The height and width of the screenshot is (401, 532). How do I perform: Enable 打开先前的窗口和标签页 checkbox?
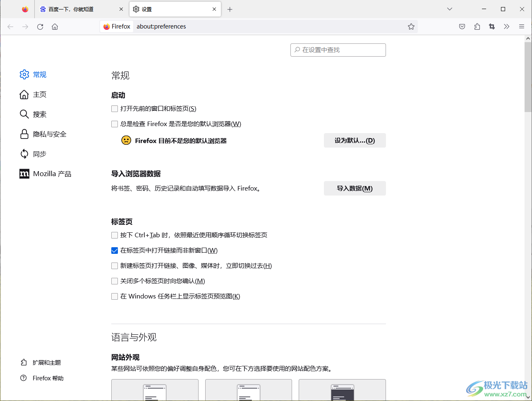(x=115, y=109)
